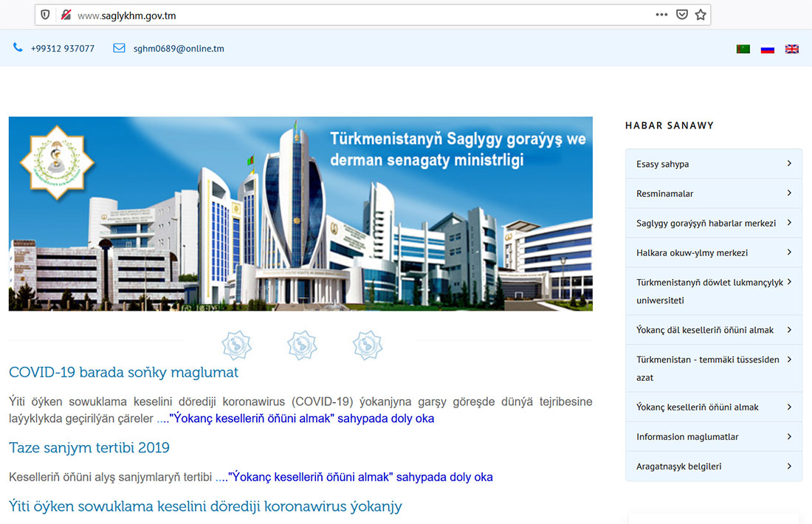Switch language using the Turkmen flag icon
This screenshot has width=812, height=524.
coord(743,48)
